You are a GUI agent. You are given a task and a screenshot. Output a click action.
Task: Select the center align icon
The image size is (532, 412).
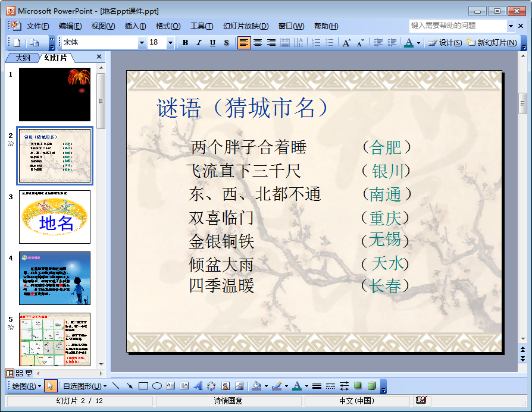[x=258, y=43]
